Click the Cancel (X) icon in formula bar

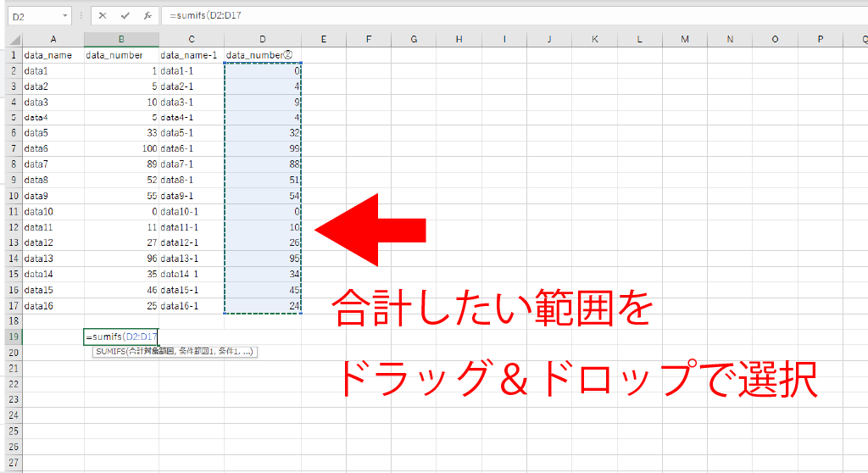pos(103,16)
